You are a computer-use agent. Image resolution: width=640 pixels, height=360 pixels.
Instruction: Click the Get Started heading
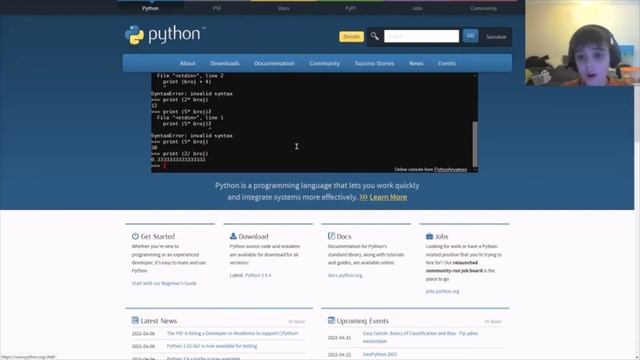pos(158,236)
